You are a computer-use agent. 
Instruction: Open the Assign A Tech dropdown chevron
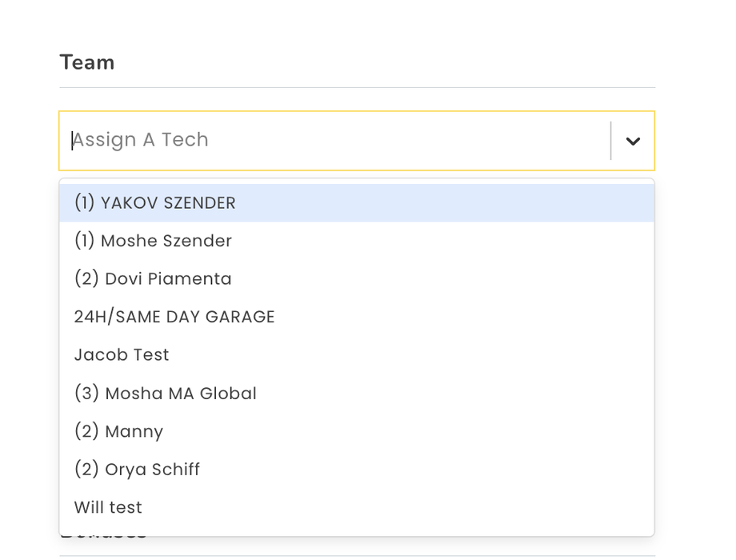point(633,142)
